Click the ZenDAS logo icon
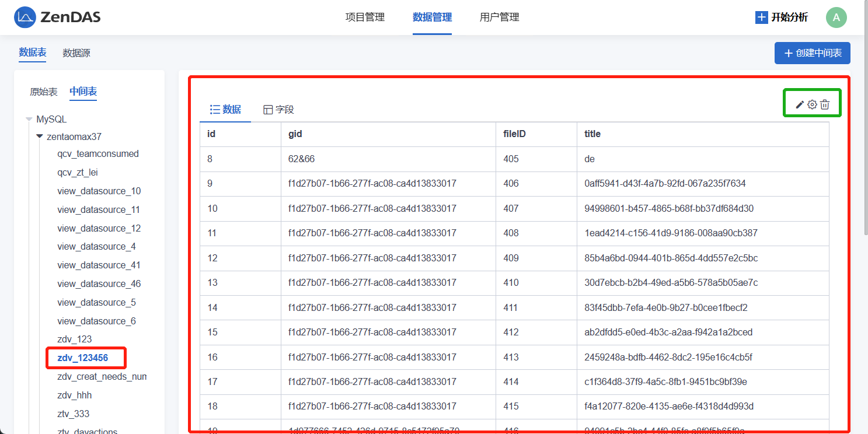The image size is (868, 434). click(x=25, y=17)
